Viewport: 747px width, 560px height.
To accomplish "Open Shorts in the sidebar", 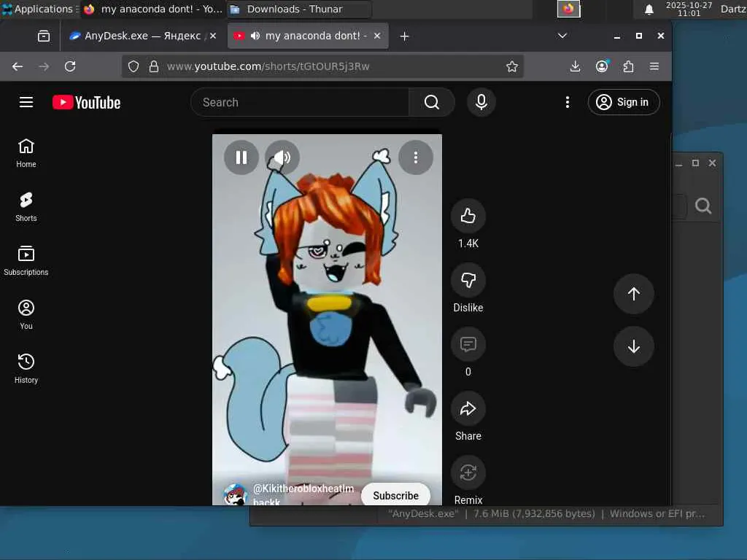I will click(26, 207).
